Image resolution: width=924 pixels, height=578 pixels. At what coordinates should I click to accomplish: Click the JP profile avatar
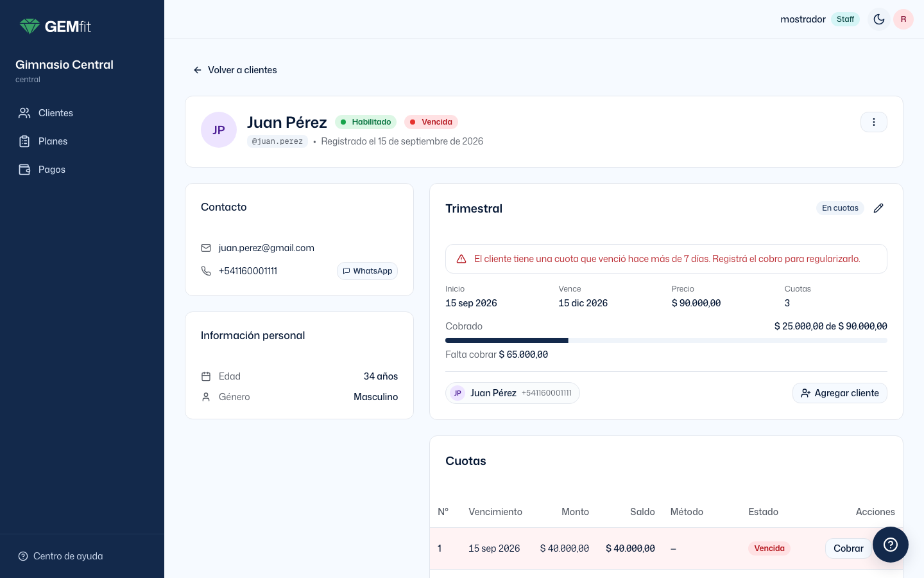point(219,130)
